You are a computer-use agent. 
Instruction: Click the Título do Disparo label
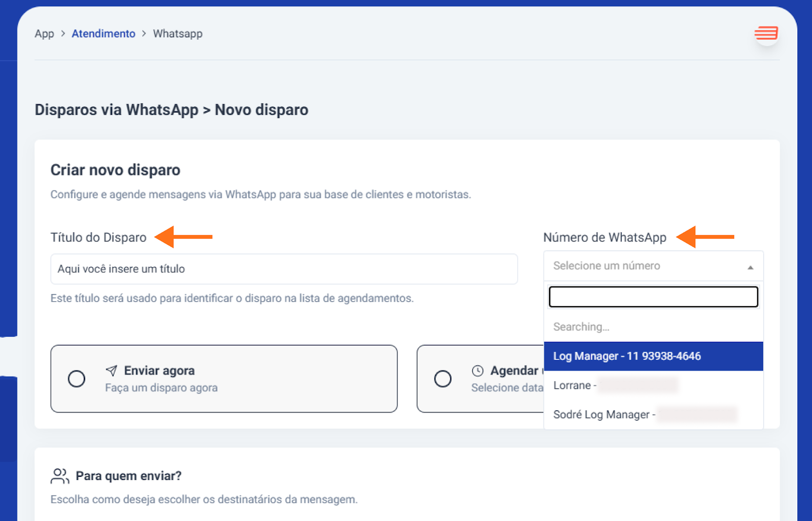tap(98, 237)
